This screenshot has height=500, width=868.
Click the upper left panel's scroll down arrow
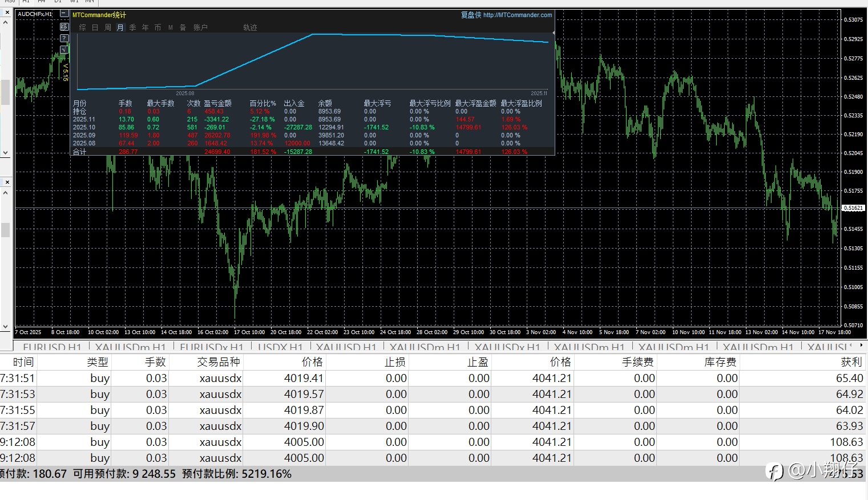click(6, 153)
